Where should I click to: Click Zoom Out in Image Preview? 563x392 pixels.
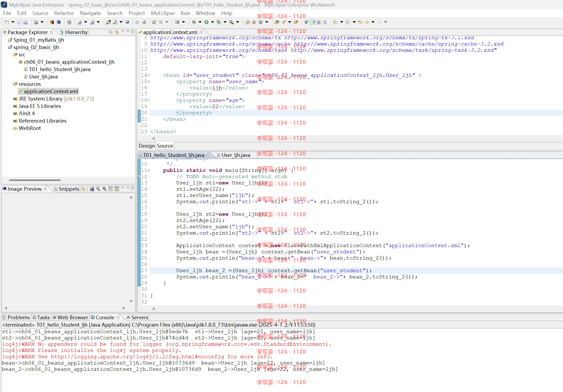pyautogui.click(x=98, y=189)
